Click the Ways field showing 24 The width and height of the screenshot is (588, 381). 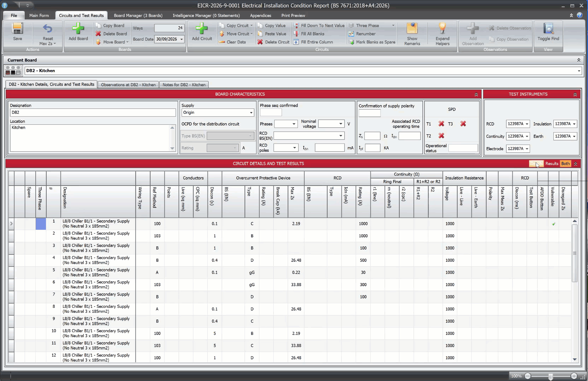(x=169, y=28)
